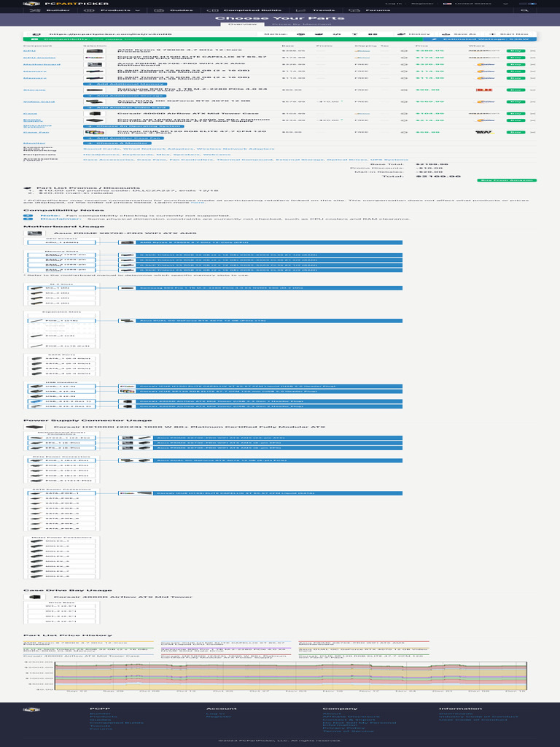The width and height of the screenshot is (560, 747).
Task: Click the Case Accessories link
Action: tap(109, 160)
